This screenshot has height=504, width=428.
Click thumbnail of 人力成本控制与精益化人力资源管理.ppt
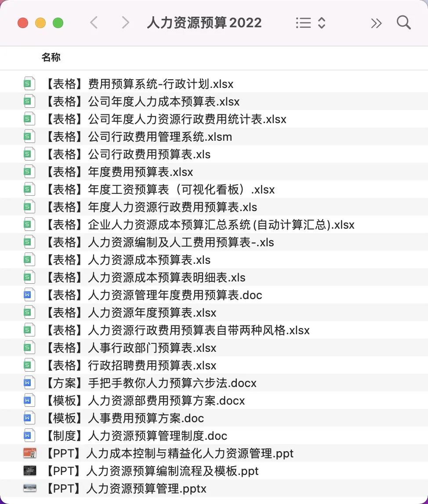coord(29,453)
